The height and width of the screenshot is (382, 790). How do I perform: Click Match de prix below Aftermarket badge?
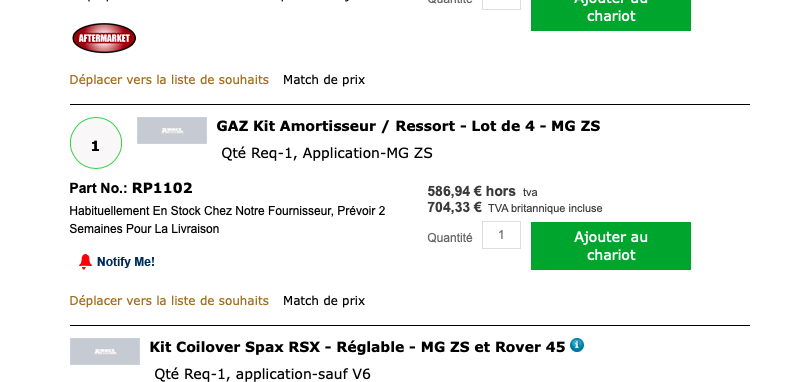324,80
